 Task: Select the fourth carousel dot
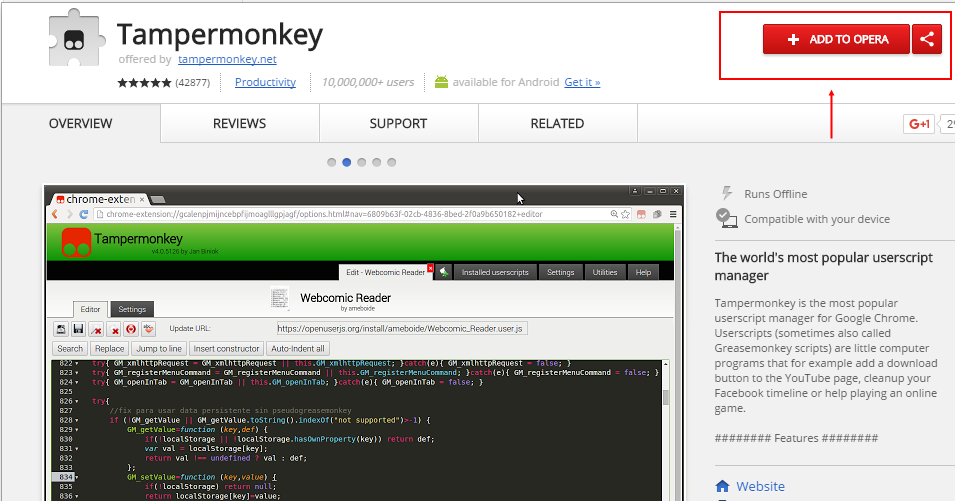click(x=376, y=163)
